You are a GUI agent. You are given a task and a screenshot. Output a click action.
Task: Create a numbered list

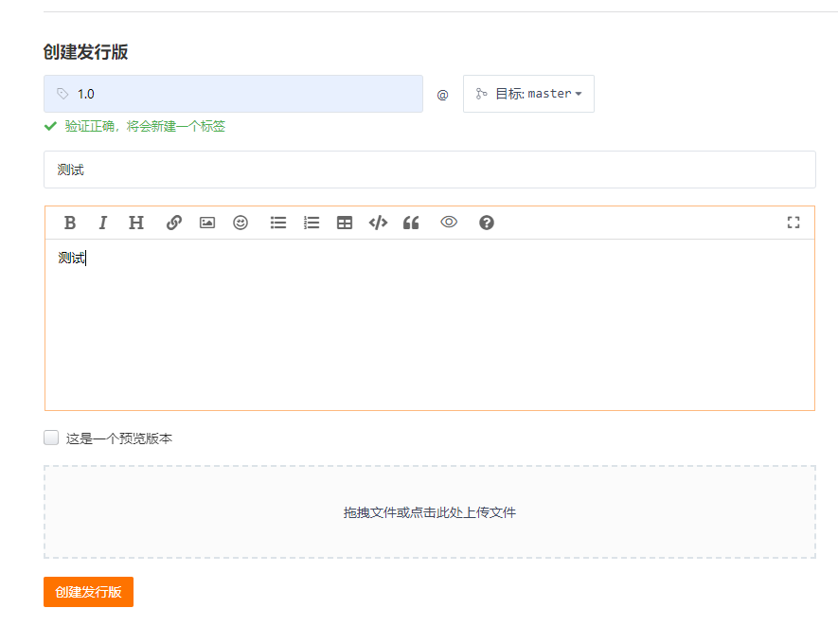(311, 223)
